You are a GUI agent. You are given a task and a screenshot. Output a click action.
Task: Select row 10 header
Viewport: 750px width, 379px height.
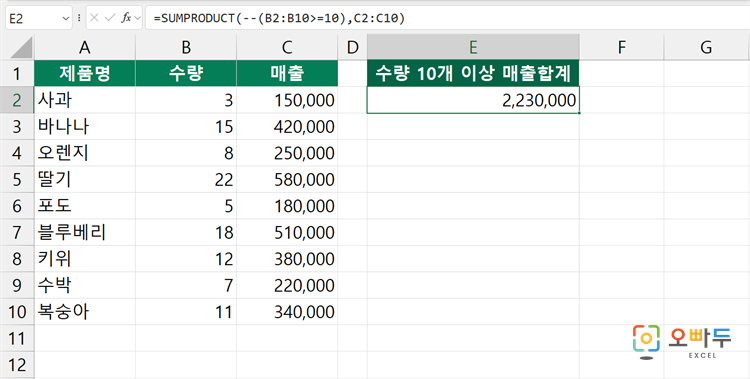click(17, 312)
